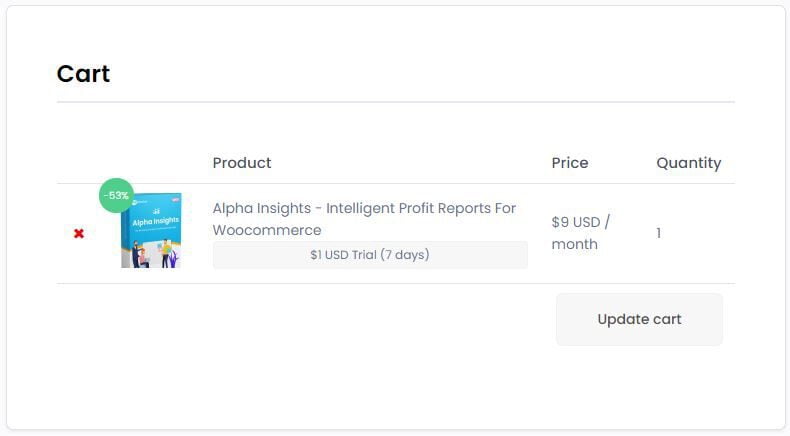Click the $1 USD Trial (7 days) label
Image resolution: width=790 pixels, height=436 pixels.
pos(370,255)
